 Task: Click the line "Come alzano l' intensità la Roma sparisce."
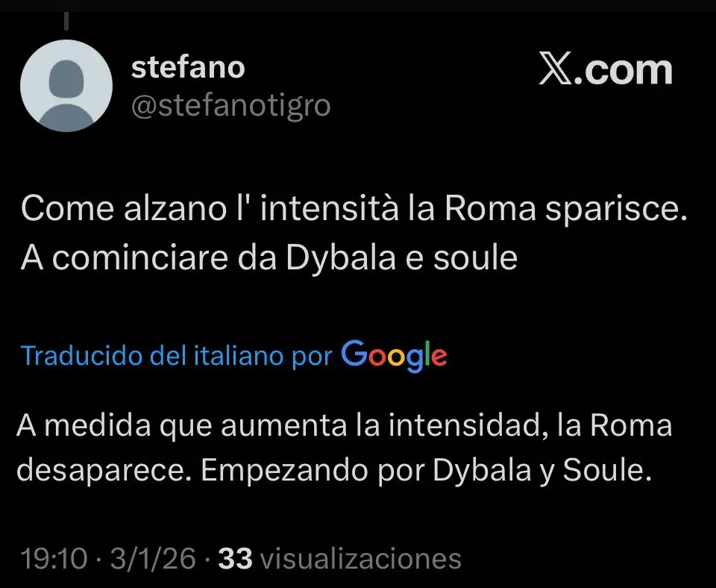354,209
